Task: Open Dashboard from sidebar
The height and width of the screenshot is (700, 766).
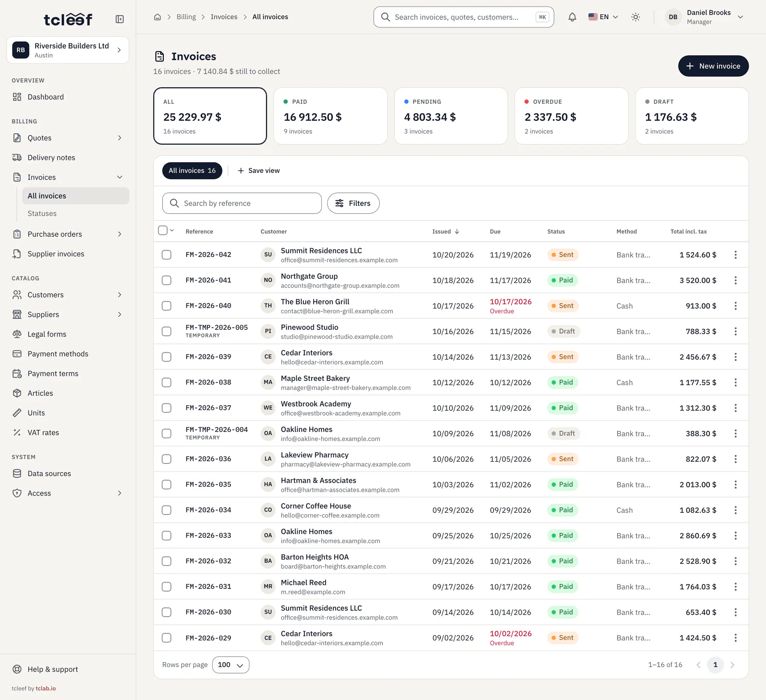Action: pos(68,97)
